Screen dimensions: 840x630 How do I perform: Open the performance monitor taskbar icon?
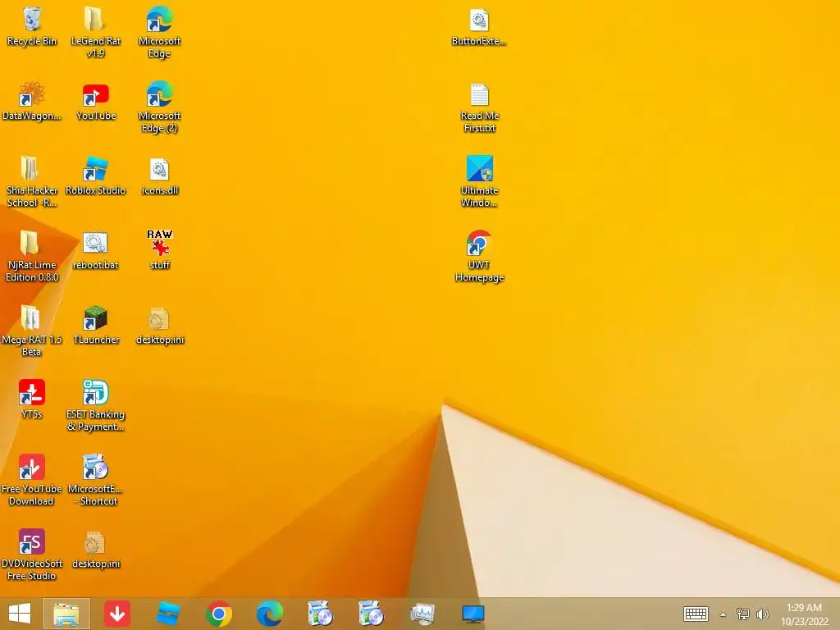click(x=422, y=614)
